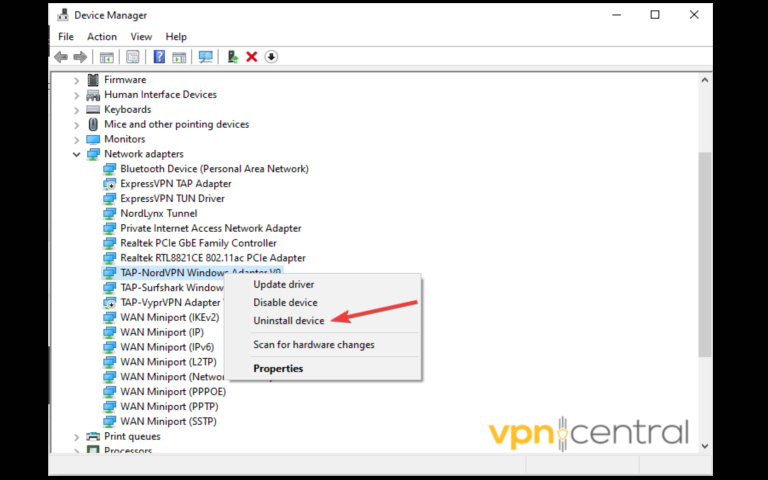Choose Uninstall device from context menu

point(288,321)
